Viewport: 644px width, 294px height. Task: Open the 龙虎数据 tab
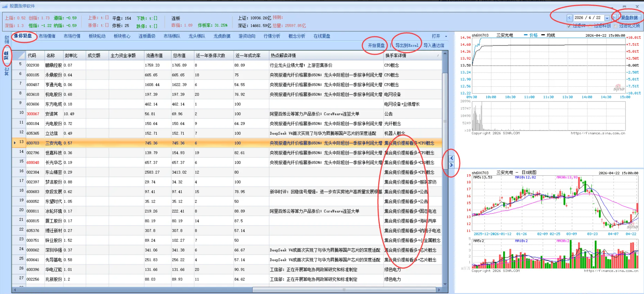tap(221, 36)
